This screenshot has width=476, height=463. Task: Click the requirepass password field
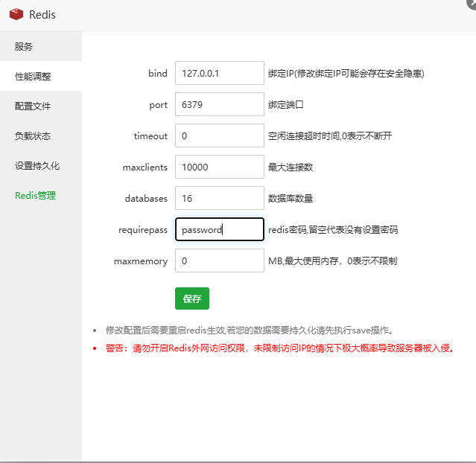220,229
